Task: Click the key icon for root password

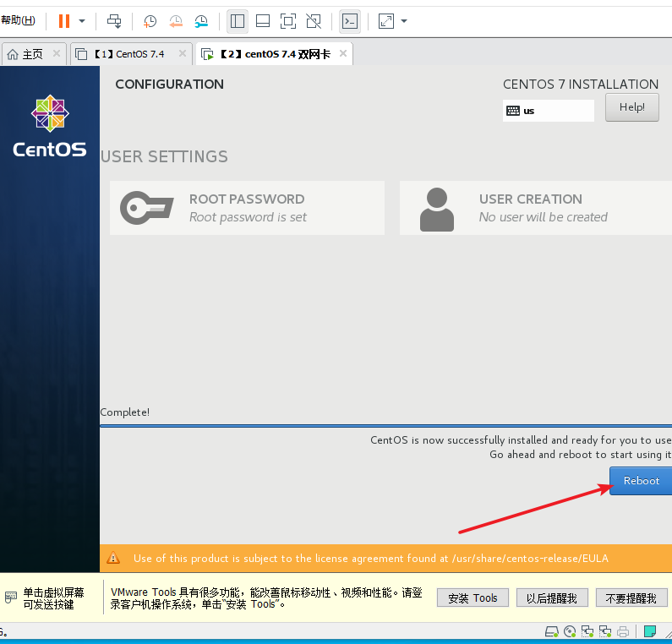Action: point(146,208)
